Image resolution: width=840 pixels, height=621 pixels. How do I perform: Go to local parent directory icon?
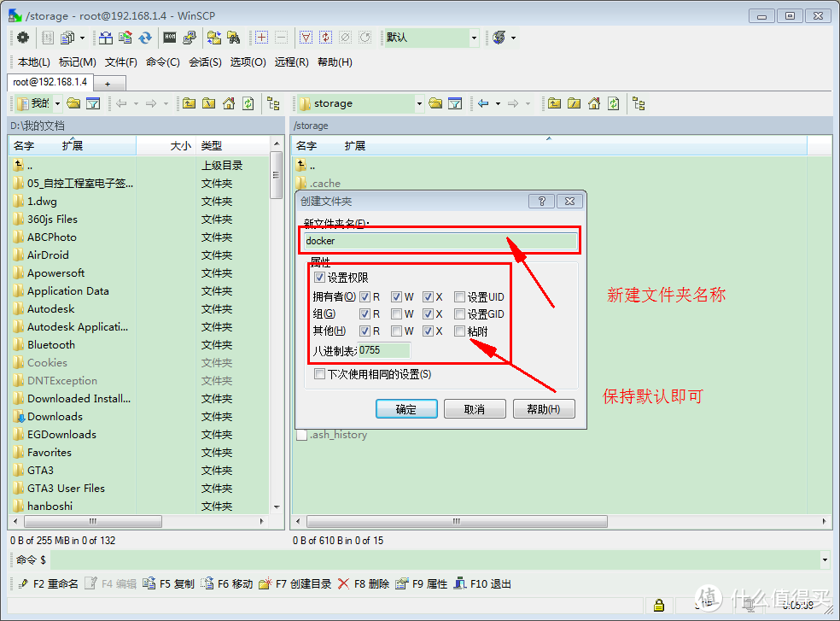click(x=190, y=103)
